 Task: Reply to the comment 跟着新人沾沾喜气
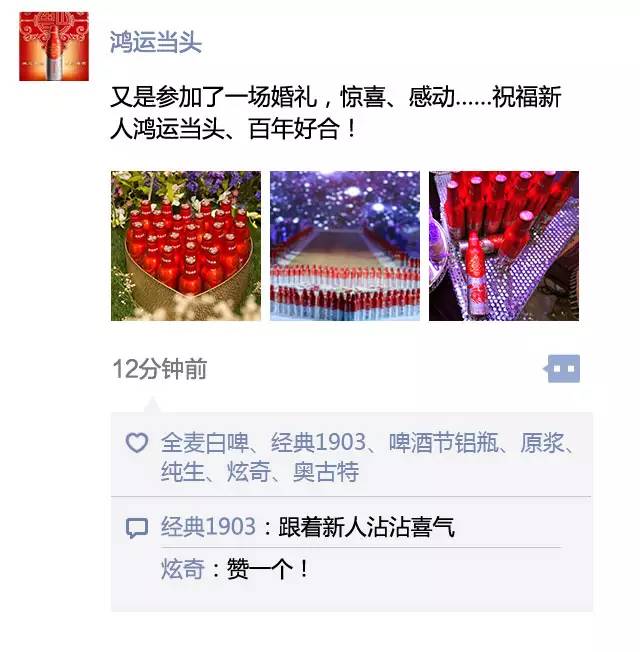[x=366, y=527]
